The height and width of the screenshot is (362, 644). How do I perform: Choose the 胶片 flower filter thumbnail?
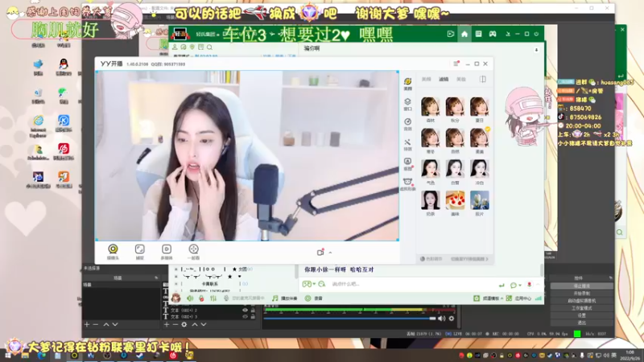click(x=479, y=200)
